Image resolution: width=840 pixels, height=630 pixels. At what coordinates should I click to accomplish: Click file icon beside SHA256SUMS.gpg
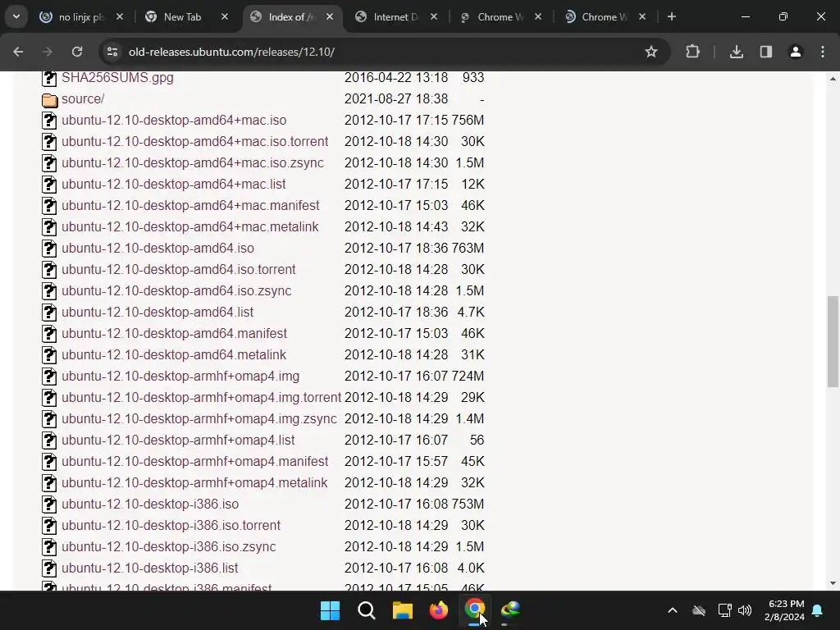(49, 78)
